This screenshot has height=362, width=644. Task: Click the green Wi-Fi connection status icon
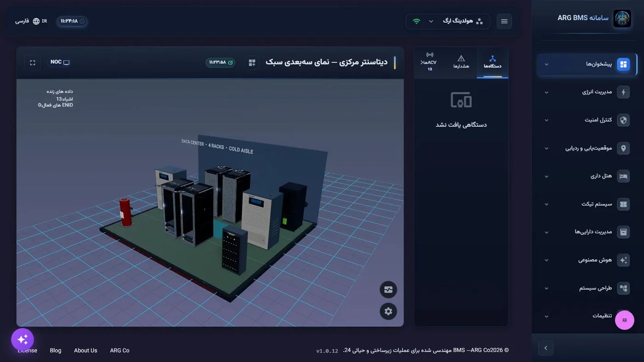point(416,21)
